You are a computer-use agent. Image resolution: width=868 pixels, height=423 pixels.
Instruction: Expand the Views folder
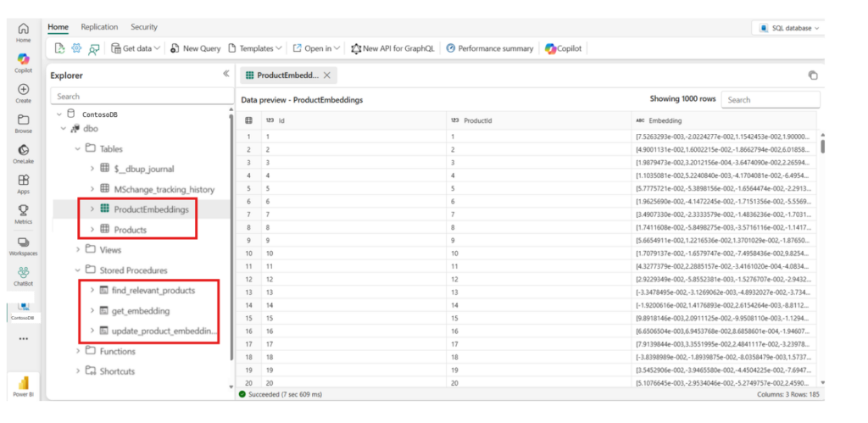78,250
